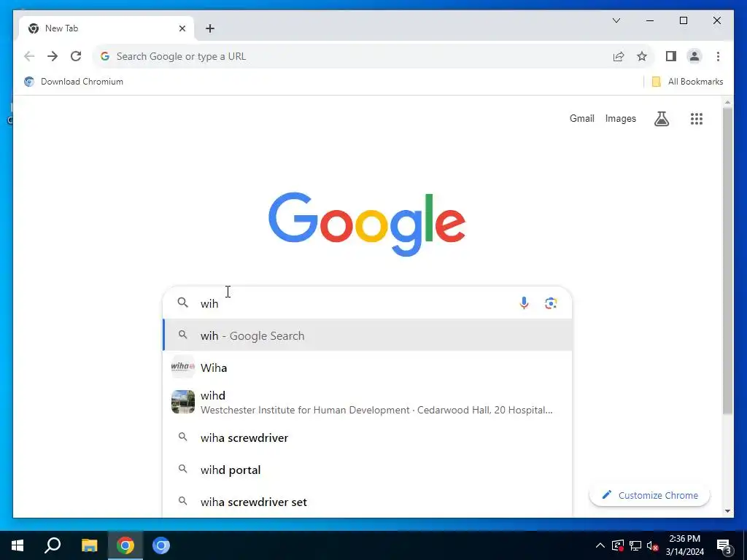Click the page vertical scrollbar

(x=727, y=260)
